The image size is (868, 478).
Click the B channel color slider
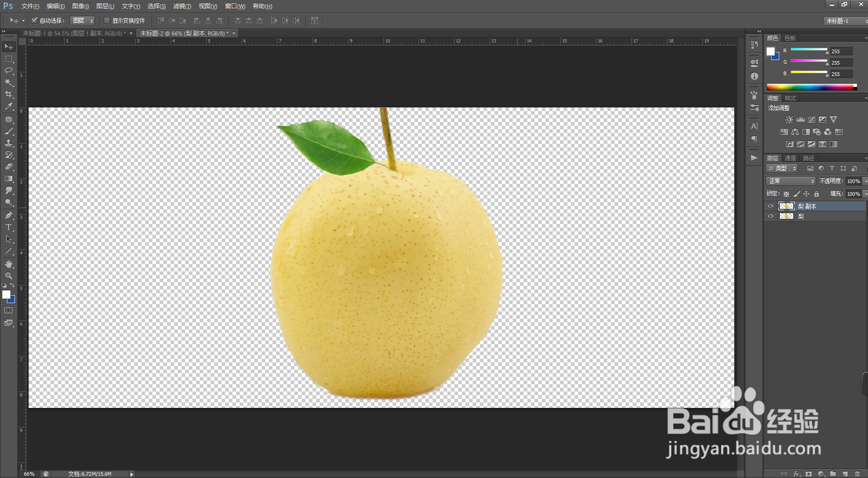point(809,72)
